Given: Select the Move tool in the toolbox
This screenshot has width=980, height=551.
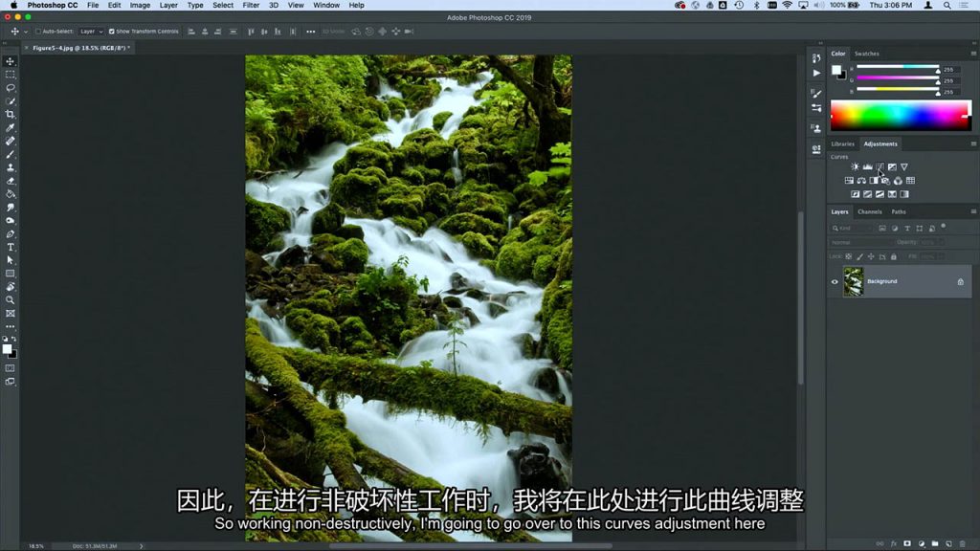Looking at the screenshot, I should (x=10, y=61).
